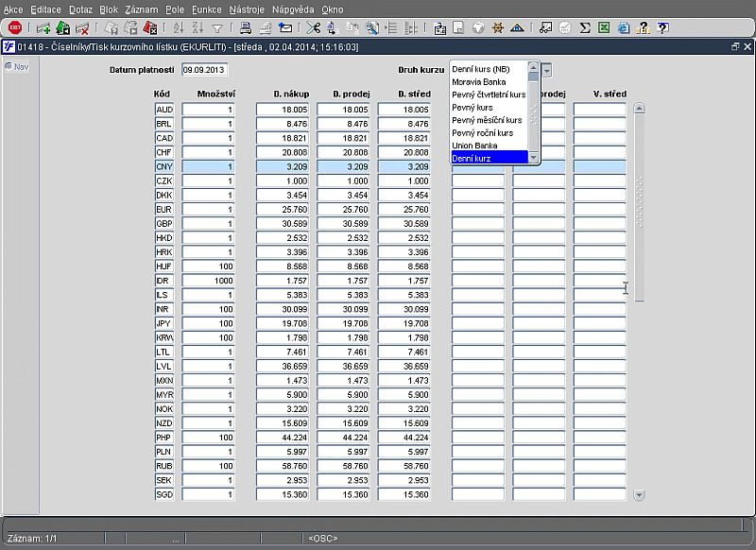Open the Záznam menu

142,9
